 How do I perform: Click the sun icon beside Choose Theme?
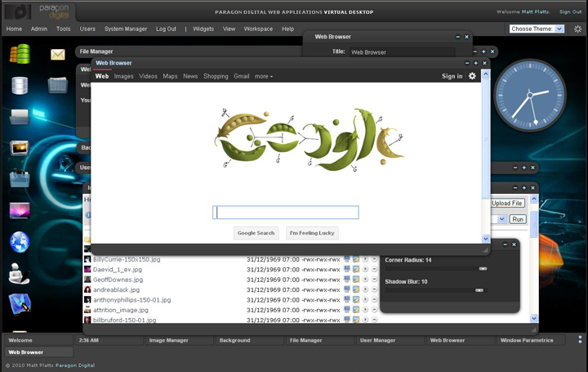577,29
